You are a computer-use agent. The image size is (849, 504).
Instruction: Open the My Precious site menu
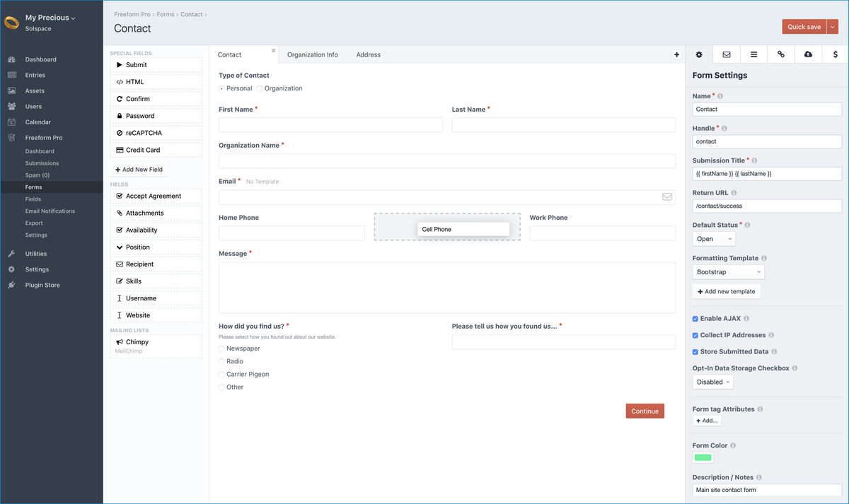pyautogui.click(x=50, y=18)
